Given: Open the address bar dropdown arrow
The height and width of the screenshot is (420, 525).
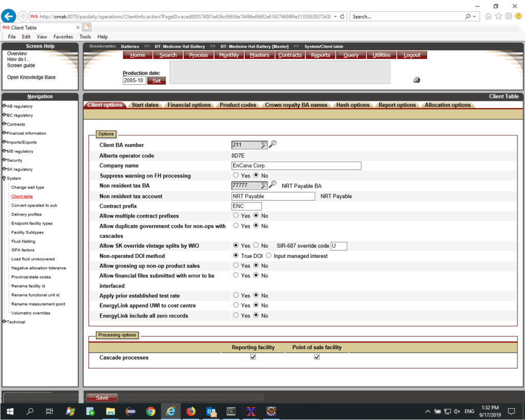Looking at the screenshot, I should click(x=336, y=16).
